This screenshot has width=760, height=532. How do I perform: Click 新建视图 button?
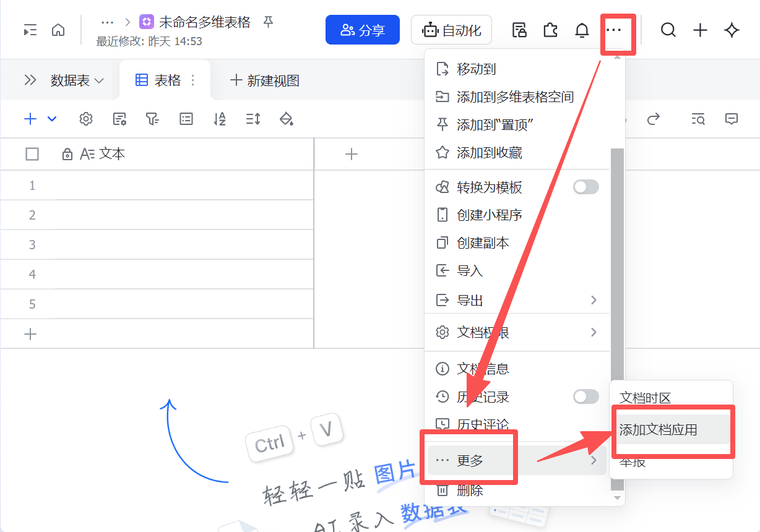point(264,80)
